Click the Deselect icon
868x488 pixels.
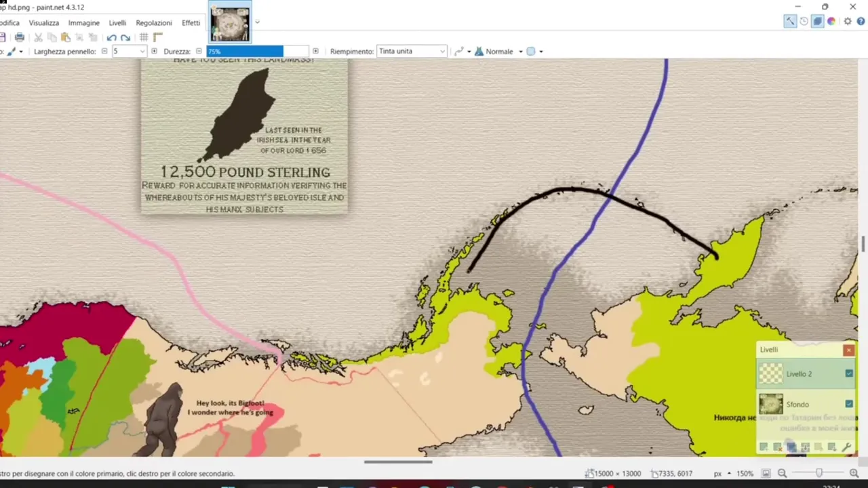tap(93, 37)
